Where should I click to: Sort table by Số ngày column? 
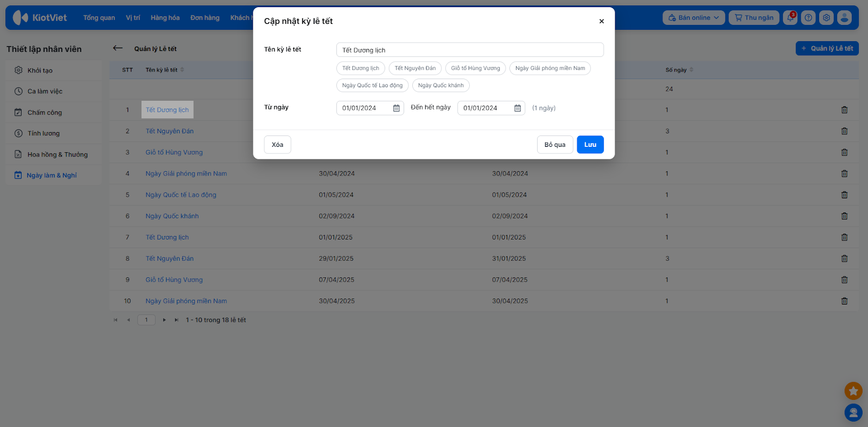coord(679,70)
